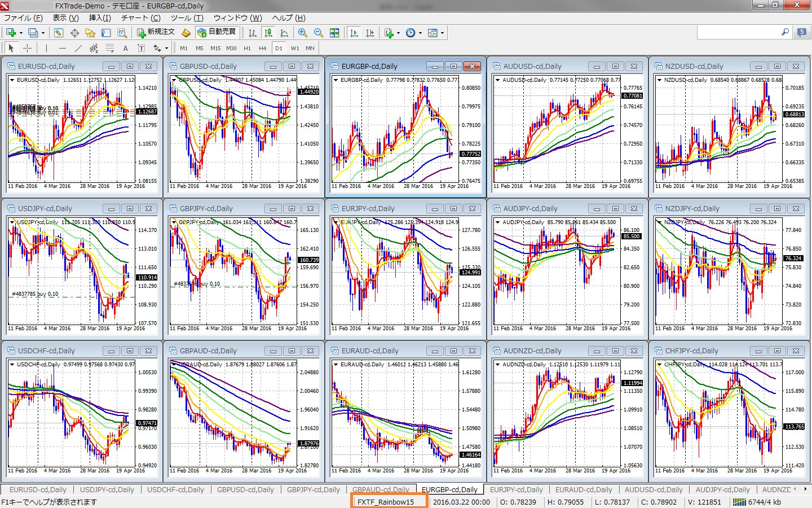The image size is (812, 508).
Task: Show the Market Watch panel
Action: (x=59, y=33)
